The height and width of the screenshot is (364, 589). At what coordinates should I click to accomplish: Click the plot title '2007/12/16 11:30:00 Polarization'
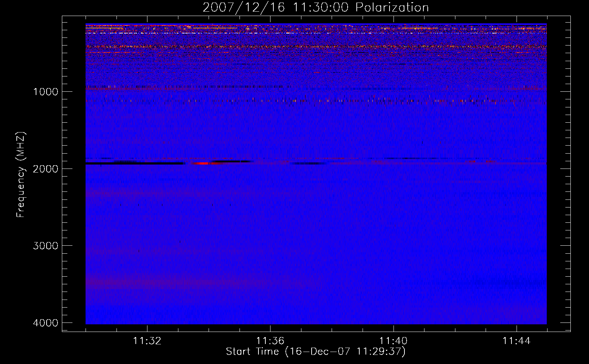point(316,8)
